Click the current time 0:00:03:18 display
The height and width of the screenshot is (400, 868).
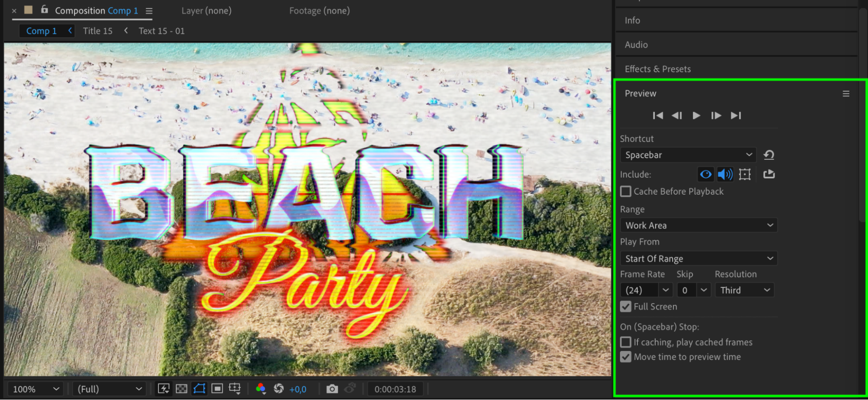click(395, 389)
